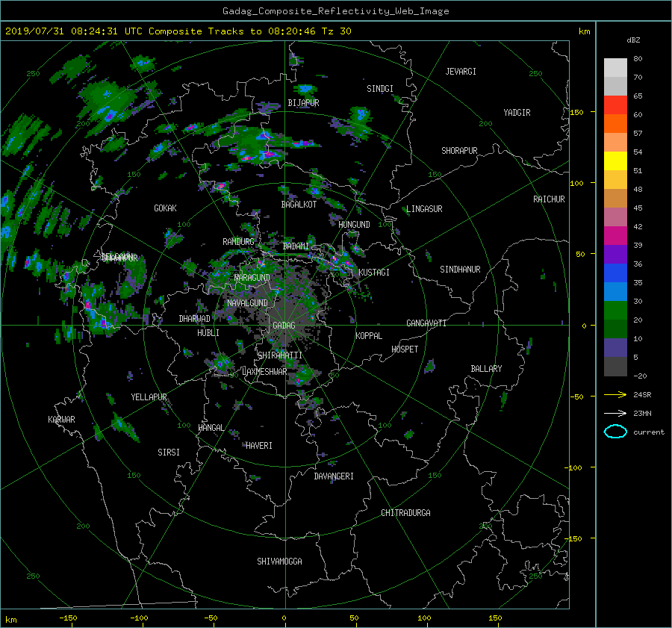Click the KOPPAL city label
Viewport: 672px width, 628px height.
coord(369,336)
